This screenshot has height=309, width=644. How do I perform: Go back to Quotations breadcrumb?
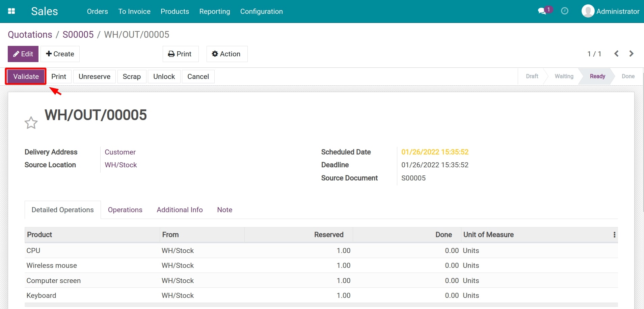30,34
